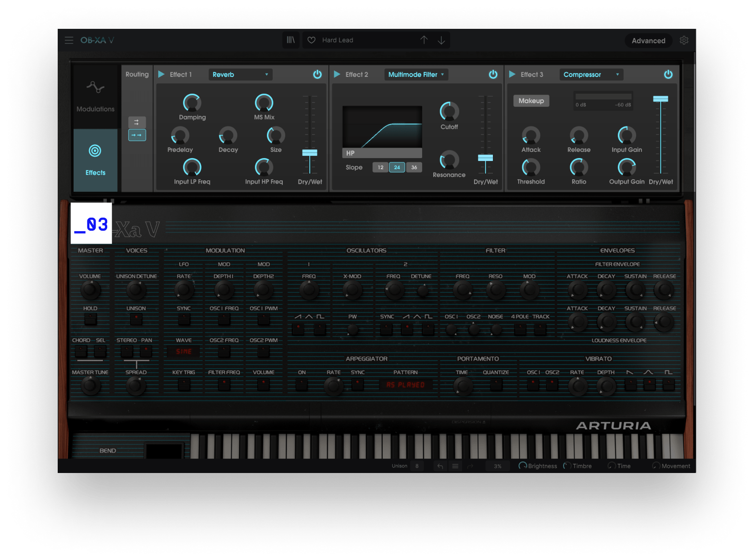
Task: Open settings gear icon
Action: click(x=684, y=40)
